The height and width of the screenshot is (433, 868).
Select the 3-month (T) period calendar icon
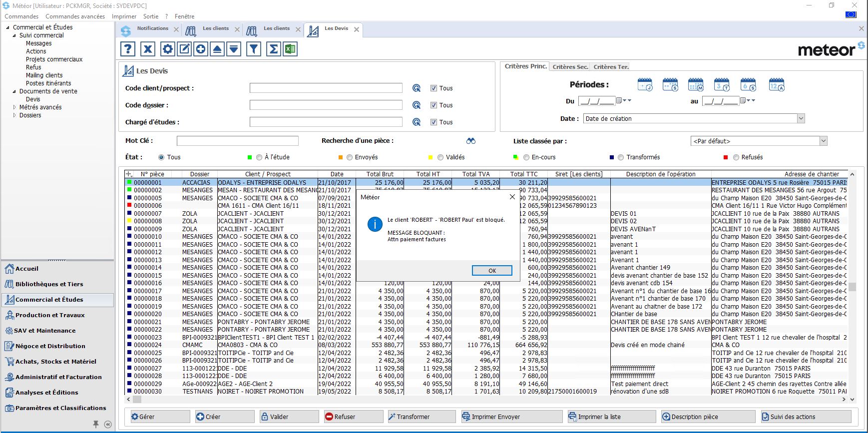(722, 85)
